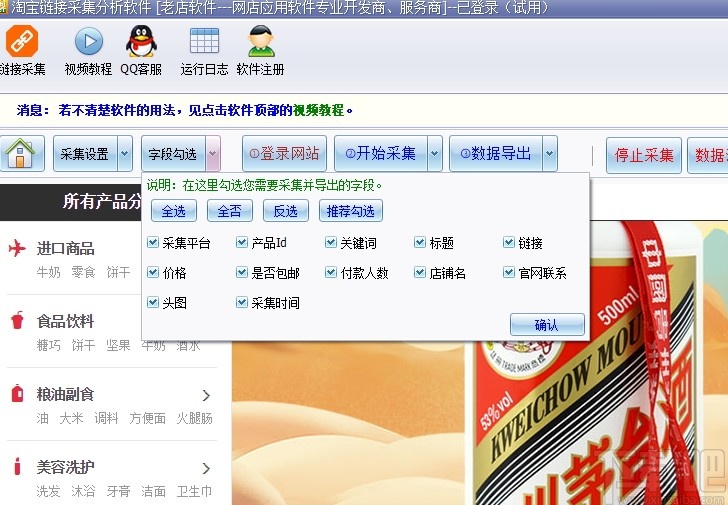Viewport: 728px width, 505px height.
Task: Expand the 美容洗护 category chevron
Action: (207, 468)
